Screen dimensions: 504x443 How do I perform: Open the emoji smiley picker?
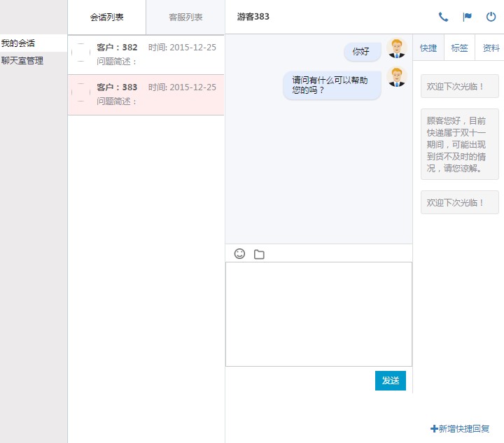coord(239,253)
